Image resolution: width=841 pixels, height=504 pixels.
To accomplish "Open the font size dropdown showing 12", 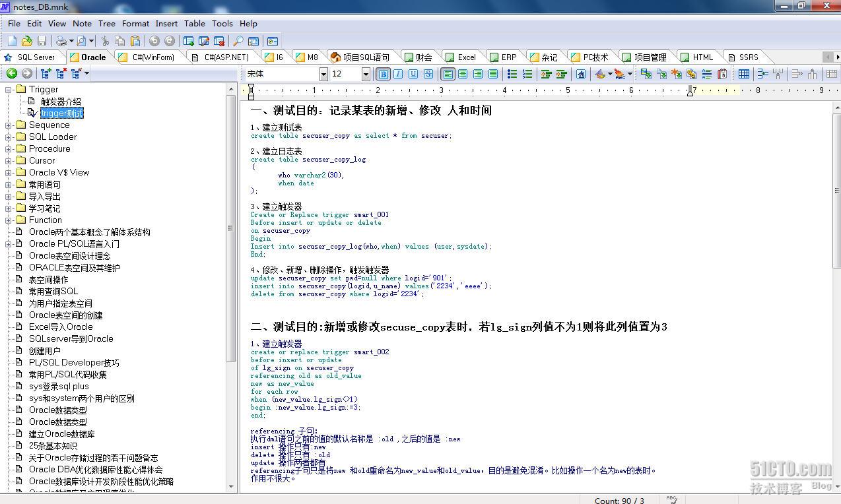I will coord(366,74).
